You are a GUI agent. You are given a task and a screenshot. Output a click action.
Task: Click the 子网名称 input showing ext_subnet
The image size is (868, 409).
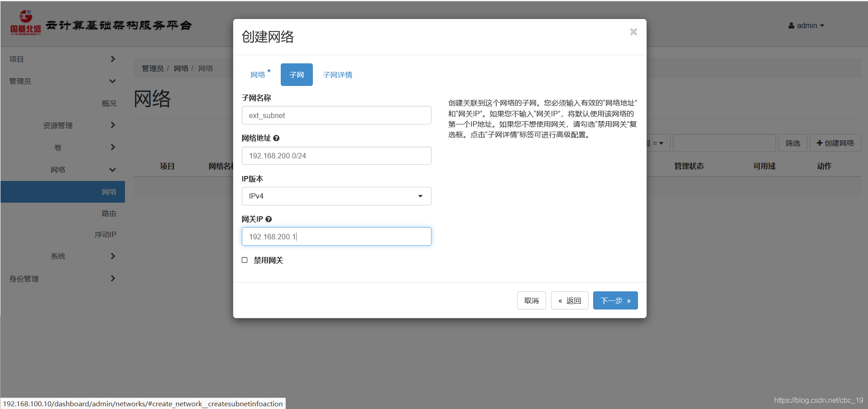(336, 115)
